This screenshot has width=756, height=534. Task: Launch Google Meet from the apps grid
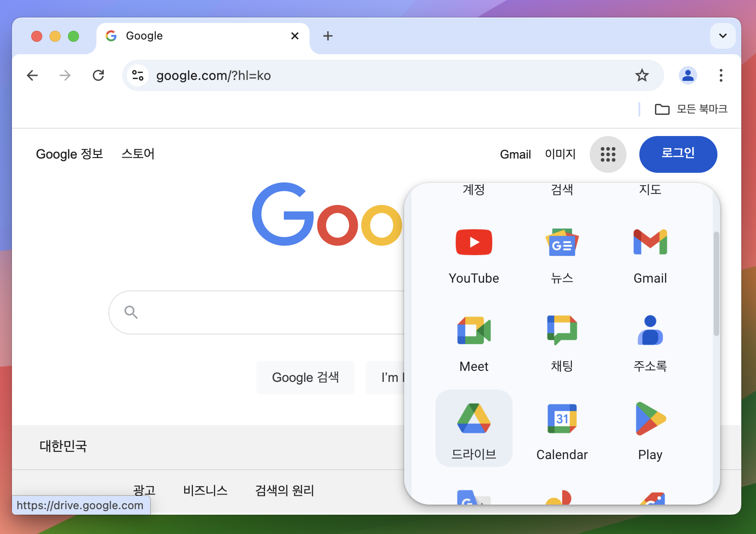coord(474,330)
